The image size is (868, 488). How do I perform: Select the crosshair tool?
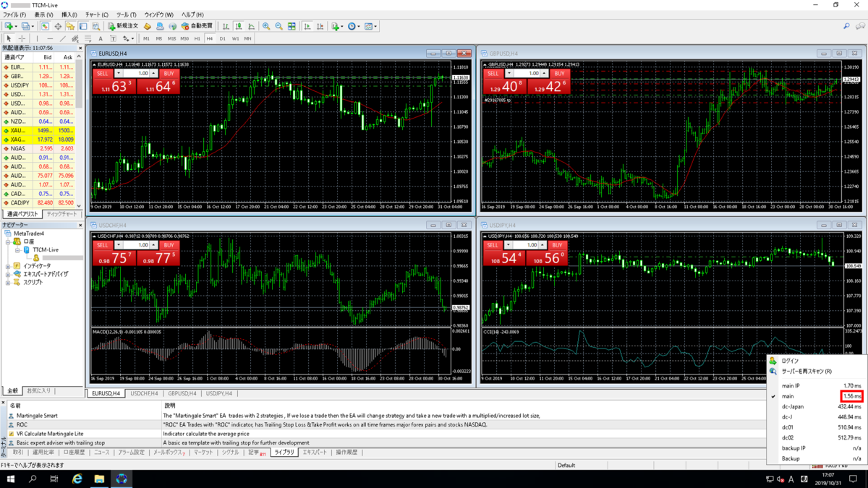click(x=22, y=38)
